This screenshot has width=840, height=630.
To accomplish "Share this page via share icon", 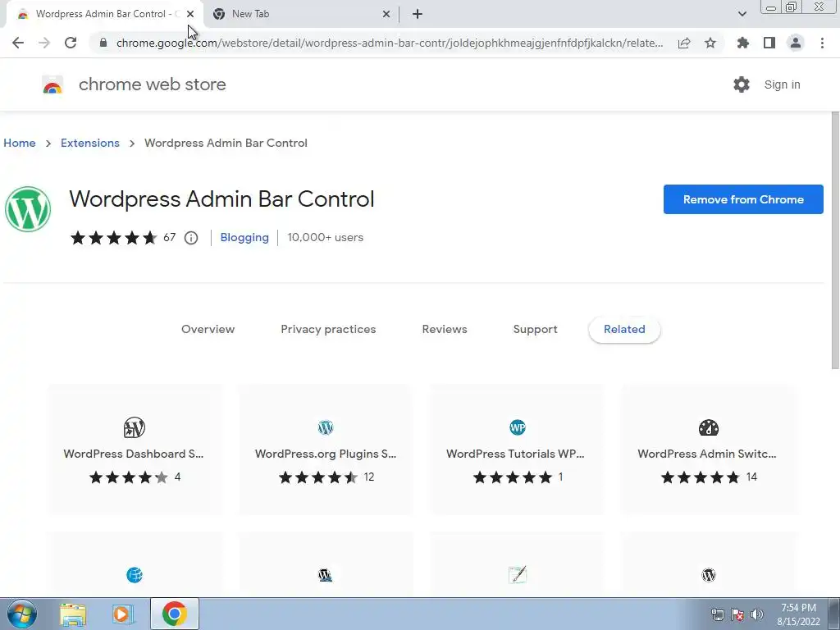I will [x=684, y=43].
